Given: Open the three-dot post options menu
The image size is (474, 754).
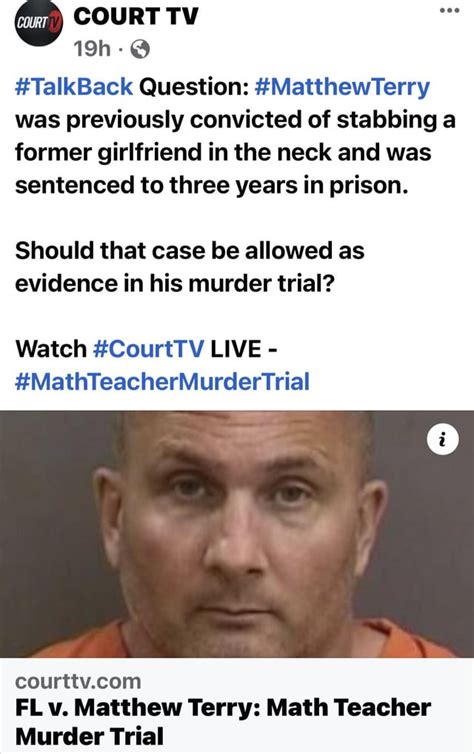Looking at the screenshot, I should click(x=449, y=11).
